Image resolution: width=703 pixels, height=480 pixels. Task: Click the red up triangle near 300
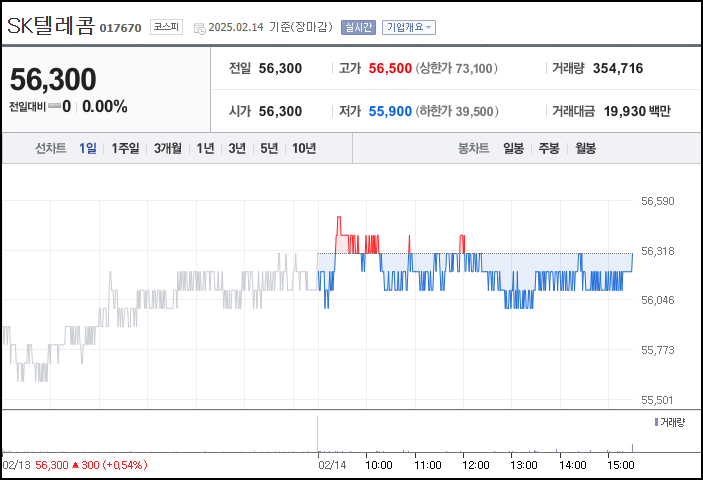pyautogui.click(x=75, y=465)
